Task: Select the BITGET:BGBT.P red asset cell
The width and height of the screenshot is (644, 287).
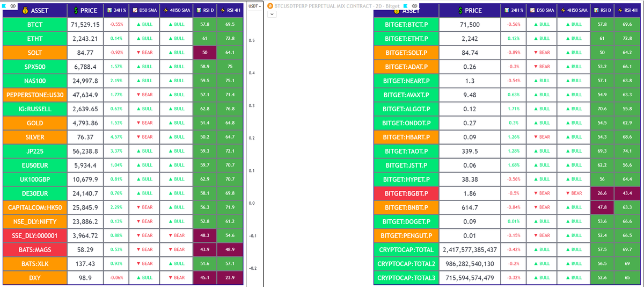Action: click(406, 193)
